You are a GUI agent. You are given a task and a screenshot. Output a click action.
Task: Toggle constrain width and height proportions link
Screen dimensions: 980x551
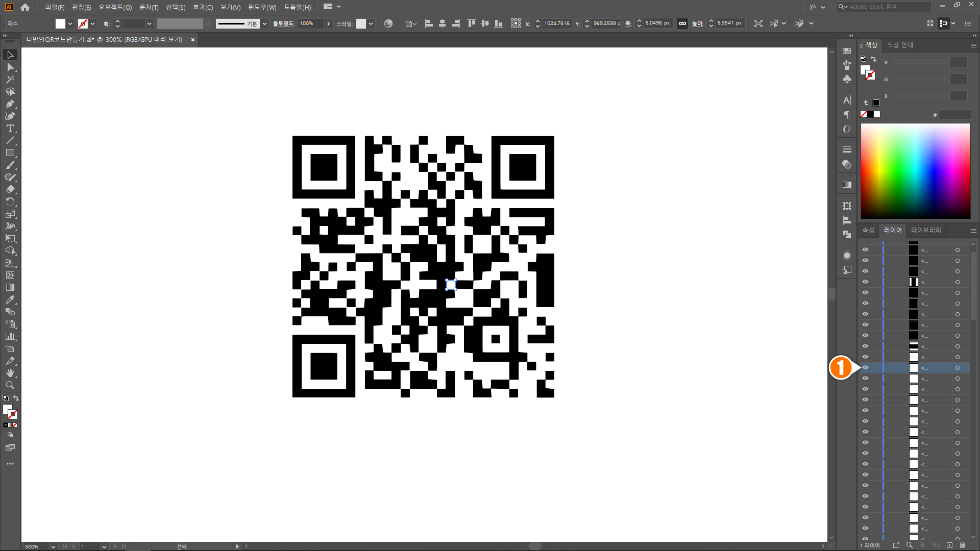tap(682, 23)
